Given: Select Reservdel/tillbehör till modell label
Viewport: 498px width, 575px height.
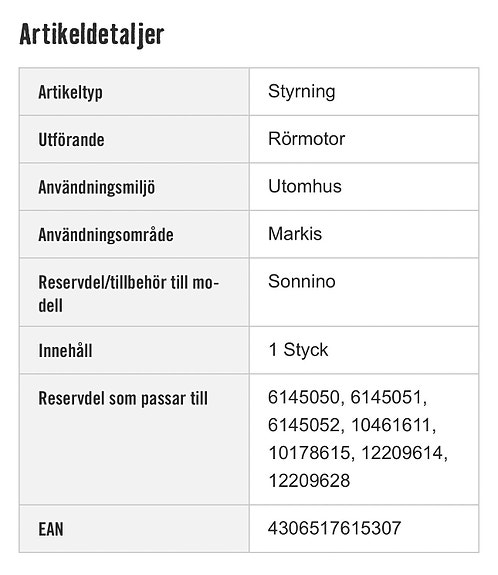Looking at the screenshot, I should (x=128, y=294).
